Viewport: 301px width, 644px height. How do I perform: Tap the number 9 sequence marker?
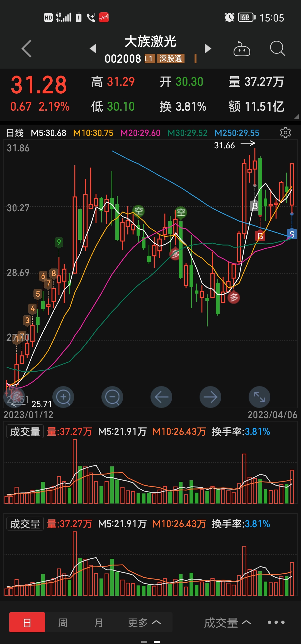pos(59,242)
